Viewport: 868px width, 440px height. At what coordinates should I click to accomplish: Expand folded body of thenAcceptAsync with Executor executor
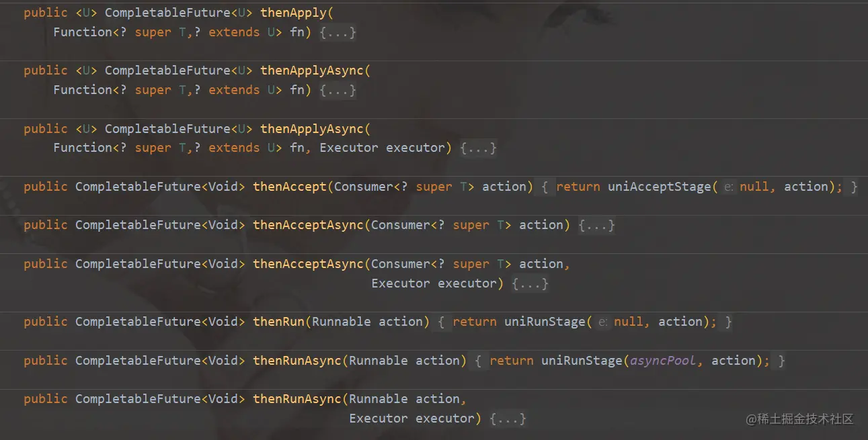(530, 283)
